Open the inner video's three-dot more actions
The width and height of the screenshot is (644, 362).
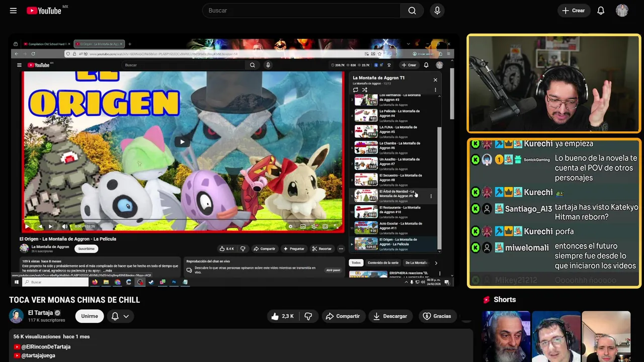(x=341, y=249)
